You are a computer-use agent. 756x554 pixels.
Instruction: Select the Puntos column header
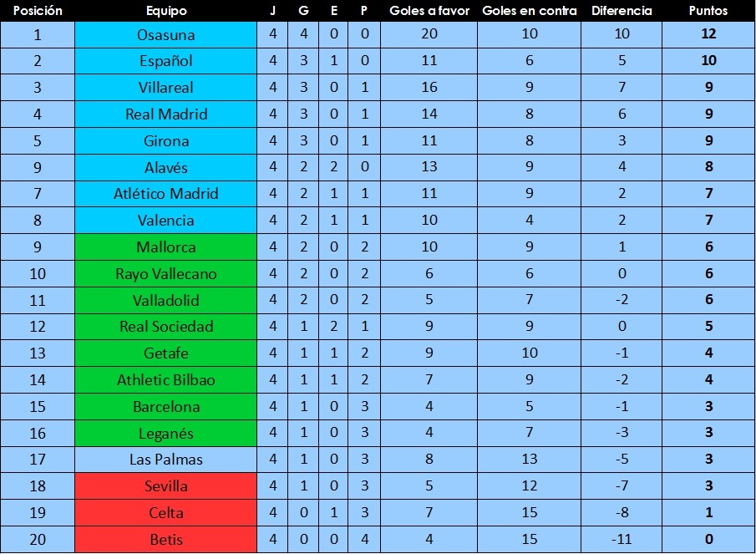click(x=708, y=11)
